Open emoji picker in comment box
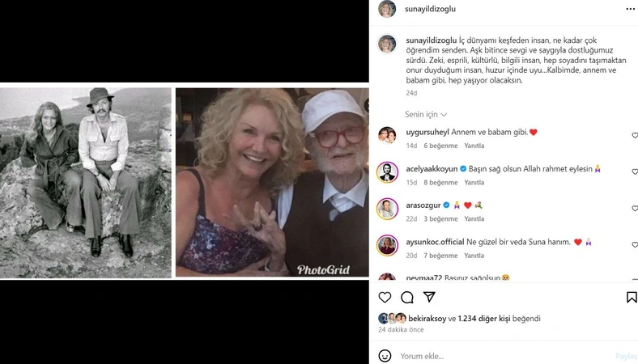The image size is (638, 364). [385, 356]
